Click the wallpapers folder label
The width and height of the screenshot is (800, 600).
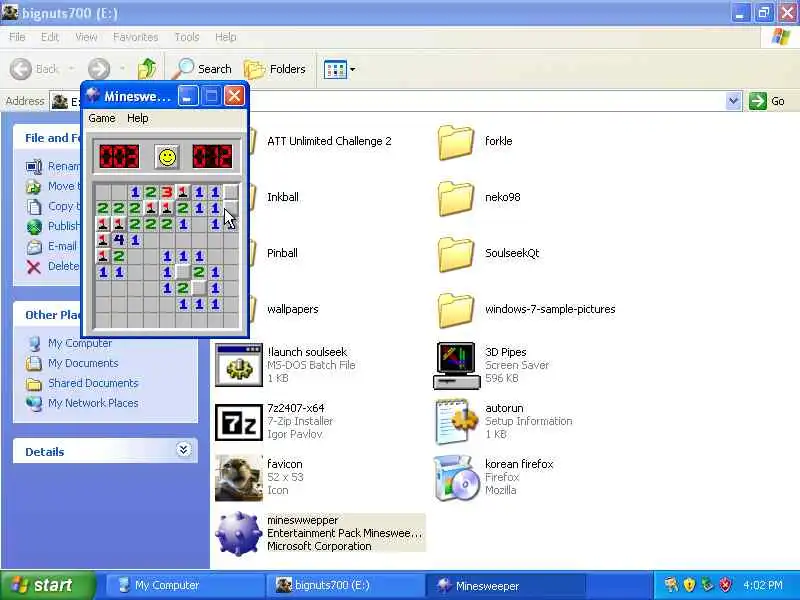pos(292,310)
